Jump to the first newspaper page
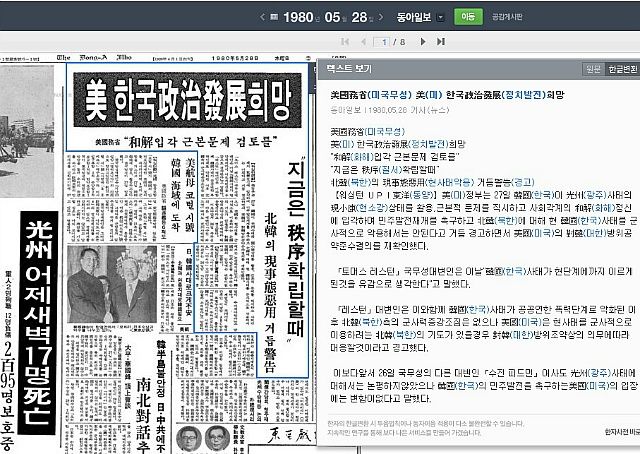The height and width of the screenshot is (454, 640). click(x=345, y=42)
